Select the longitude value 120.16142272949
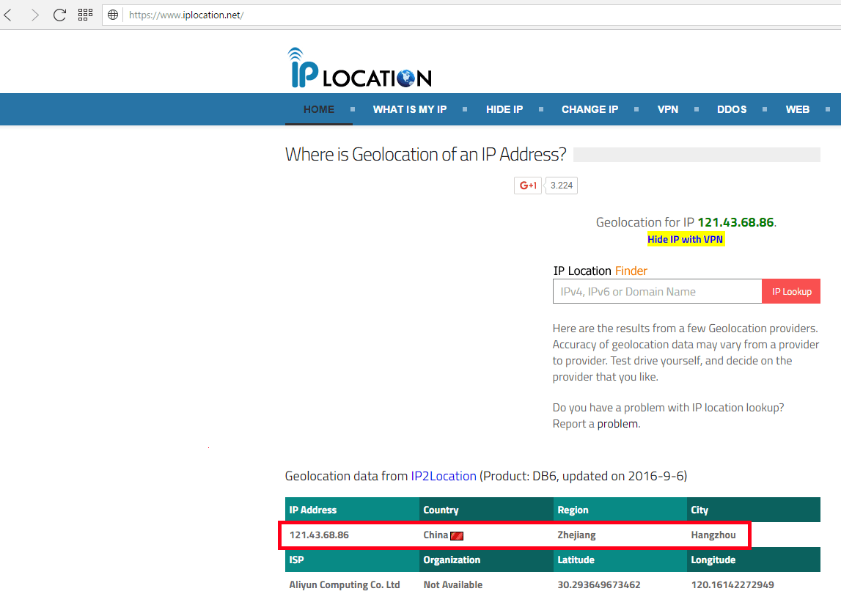The height and width of the screenshot is (616, 841). pyautogui.click(x=732, y=585)
